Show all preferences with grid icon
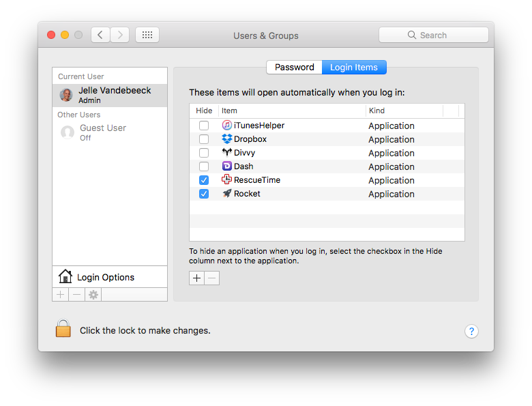 point(147,35)
